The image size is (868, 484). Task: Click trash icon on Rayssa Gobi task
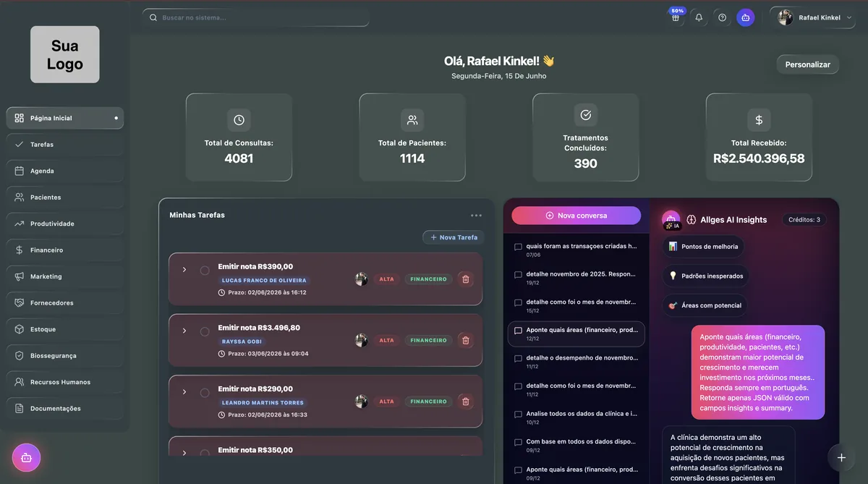point(466,340)
